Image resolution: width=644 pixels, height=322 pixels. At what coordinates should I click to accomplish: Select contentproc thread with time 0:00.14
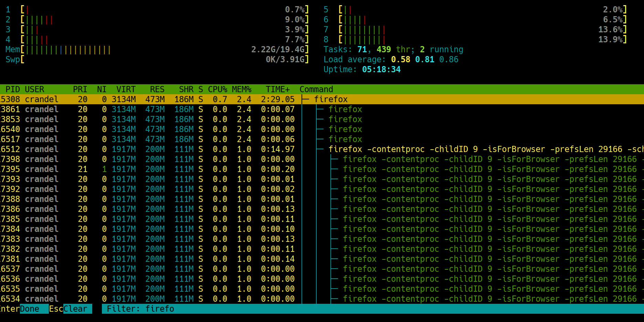(x=322, y=259)
